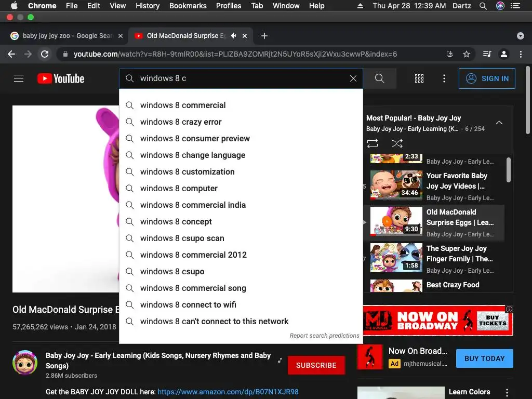Viewport: 532px width, 399px height.
Task: Select suggestion windows 8 crazy error
Action: point(241,122)
